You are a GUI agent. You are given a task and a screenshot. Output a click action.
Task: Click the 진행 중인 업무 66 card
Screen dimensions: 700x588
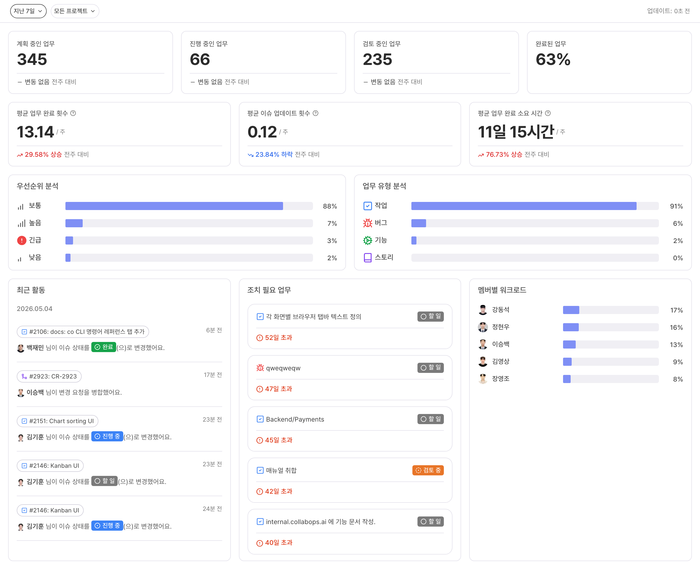pos(263,62)
